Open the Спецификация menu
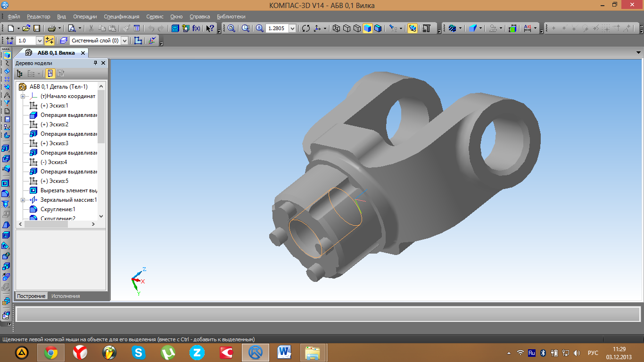Screen dimensions: 644x362 [122, 16]
